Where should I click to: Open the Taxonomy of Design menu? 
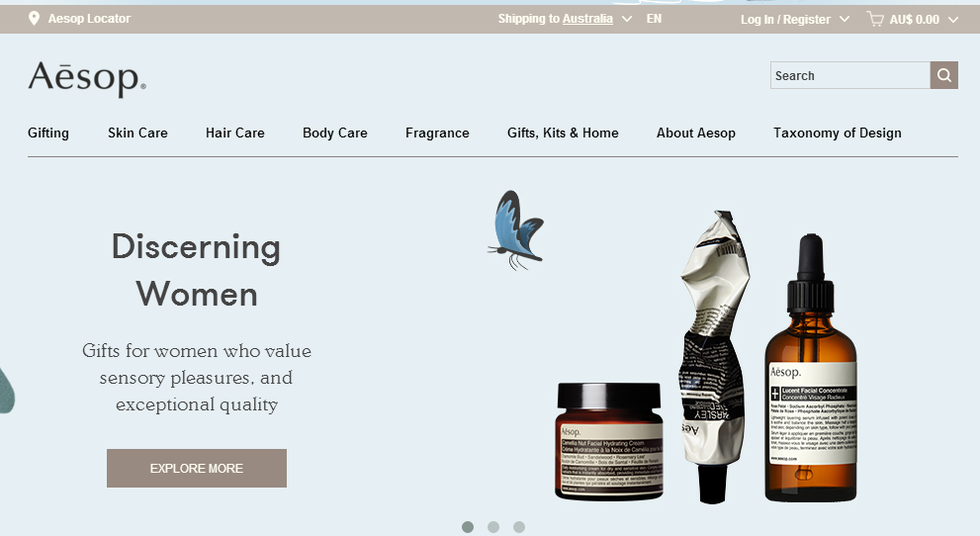[x=838, y=134]
